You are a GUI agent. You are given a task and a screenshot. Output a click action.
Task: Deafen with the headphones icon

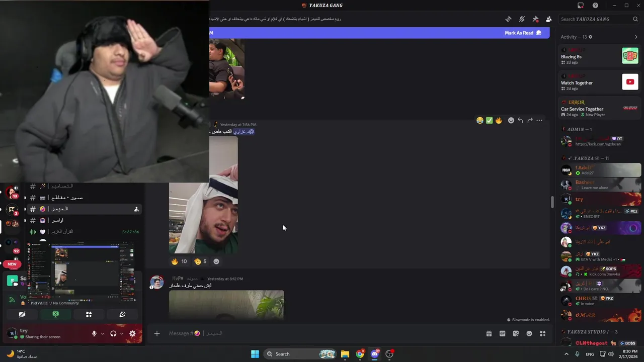[x=113, y=333]
